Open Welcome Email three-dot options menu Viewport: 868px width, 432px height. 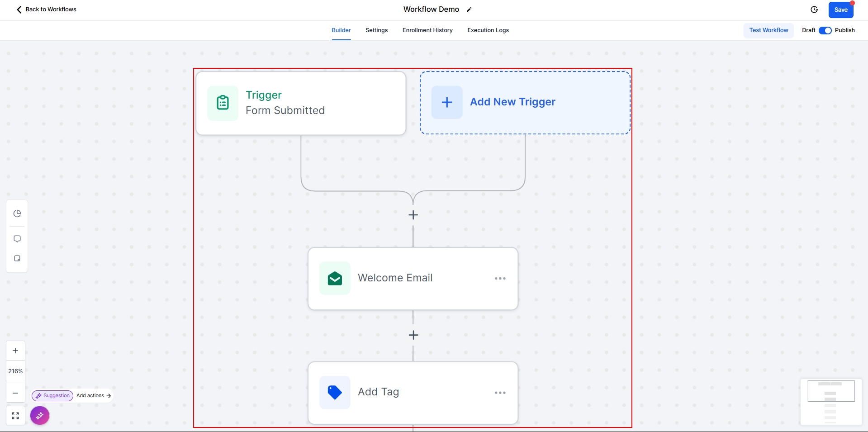[500, 278]
